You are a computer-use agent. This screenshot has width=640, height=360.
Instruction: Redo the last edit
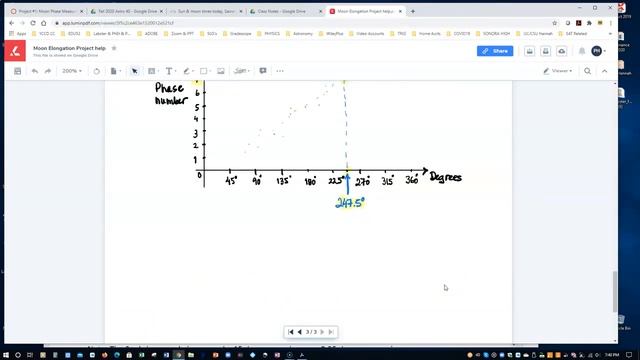pyautogui.click(x=48, y=71)
